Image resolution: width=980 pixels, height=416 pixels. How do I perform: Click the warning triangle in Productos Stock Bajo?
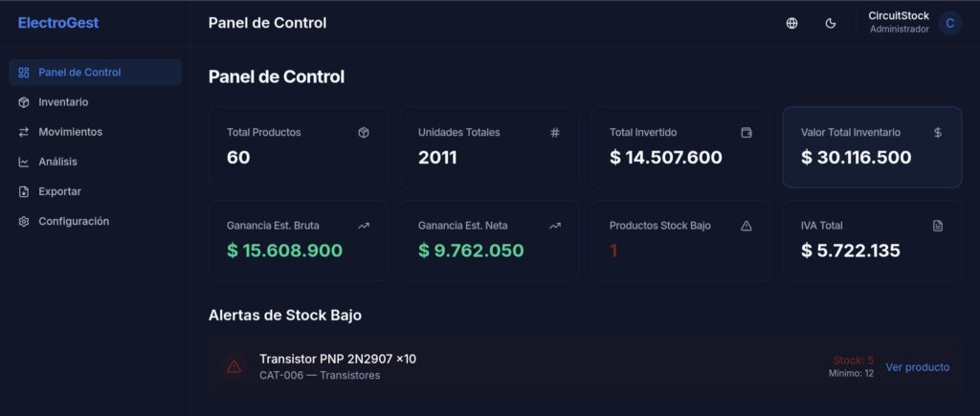[746, 226]
